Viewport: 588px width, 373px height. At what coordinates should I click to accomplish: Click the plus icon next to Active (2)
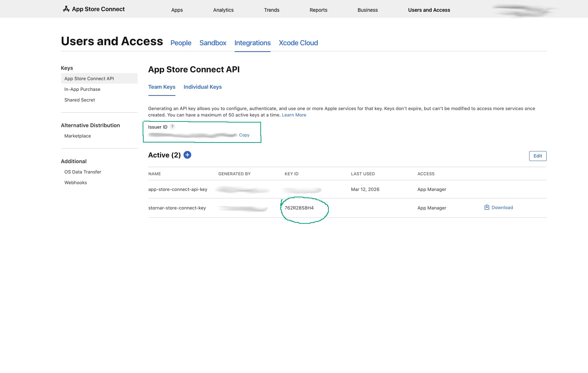187,155
